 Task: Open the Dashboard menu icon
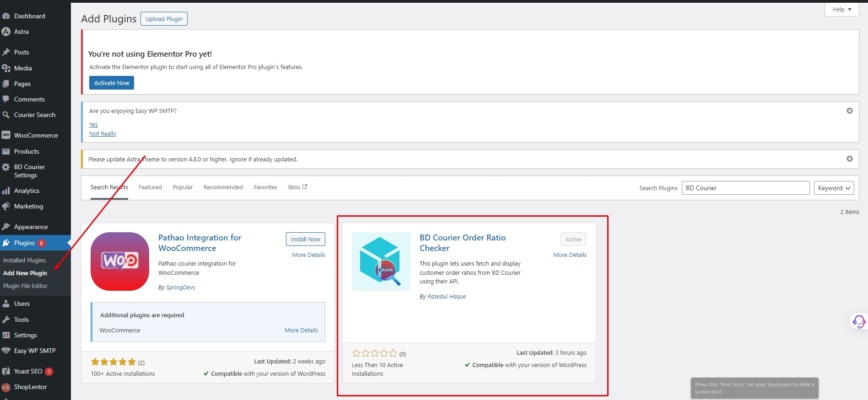pos(6,16)
